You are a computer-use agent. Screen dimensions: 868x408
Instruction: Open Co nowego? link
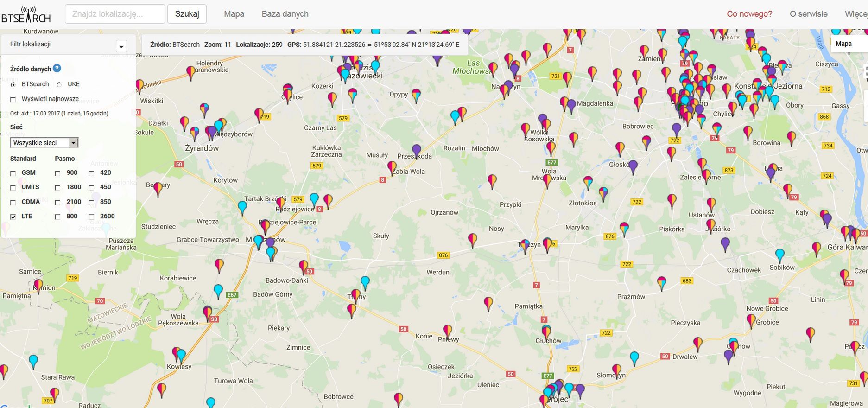(749, 14)
